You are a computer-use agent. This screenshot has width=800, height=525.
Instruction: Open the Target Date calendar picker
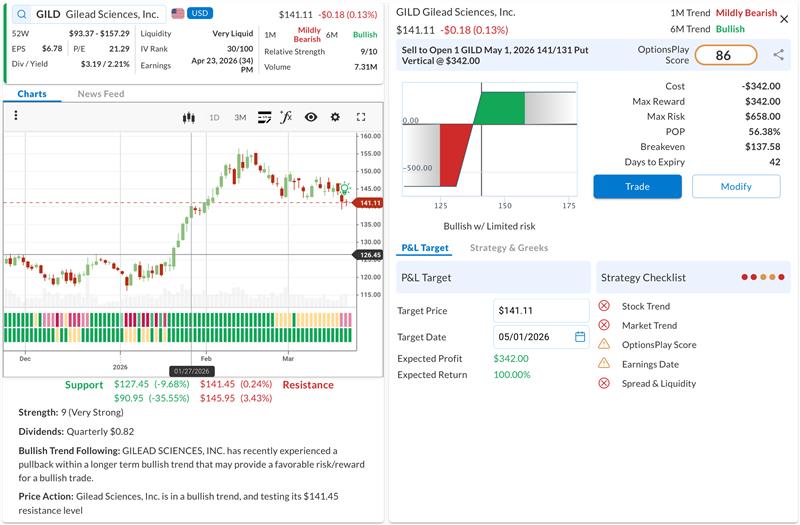pyautogui.click(x=580, y=337)
